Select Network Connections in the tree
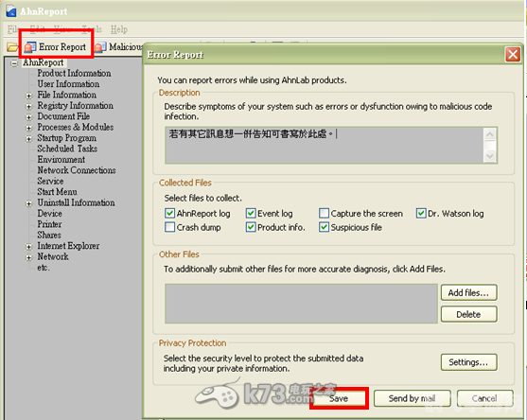 (x=77, y=170)
